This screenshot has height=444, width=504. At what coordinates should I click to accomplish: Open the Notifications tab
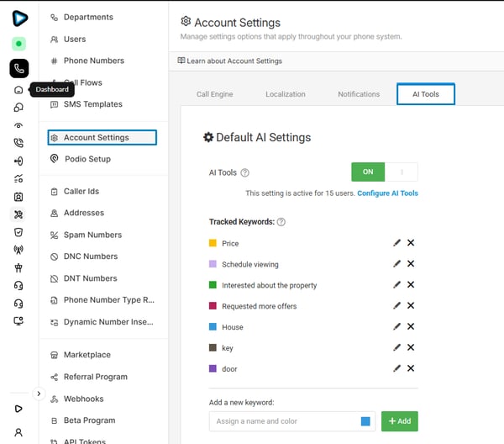(359, 94)
